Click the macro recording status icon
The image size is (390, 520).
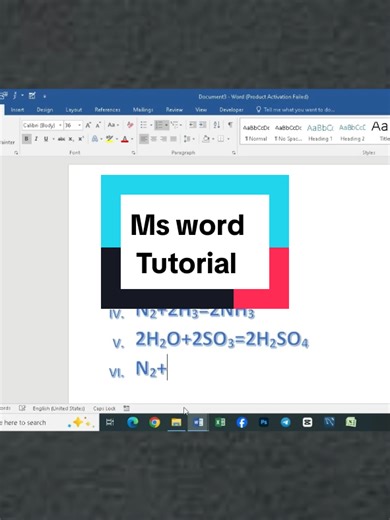coord(126,408)
